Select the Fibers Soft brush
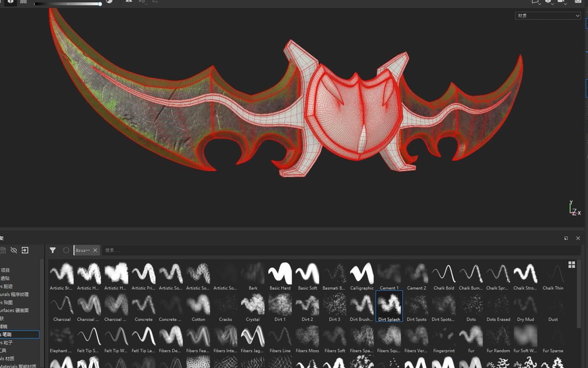 pos(334,339)
